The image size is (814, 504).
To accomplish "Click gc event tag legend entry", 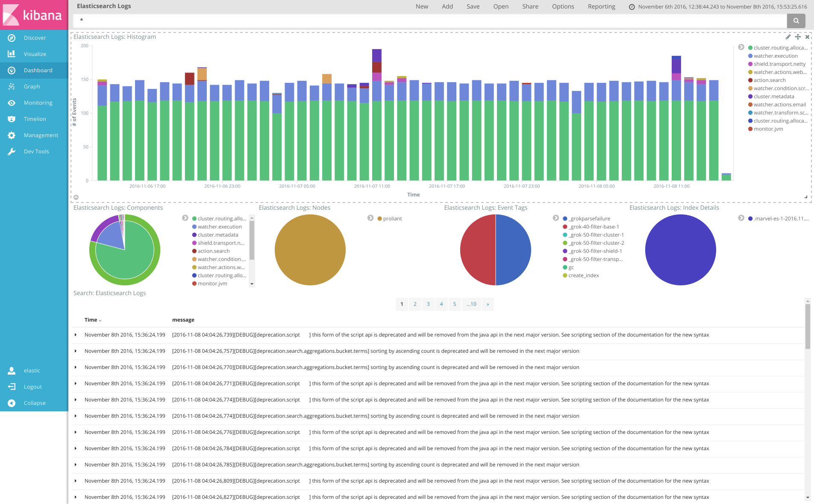I will click(568, 267).
